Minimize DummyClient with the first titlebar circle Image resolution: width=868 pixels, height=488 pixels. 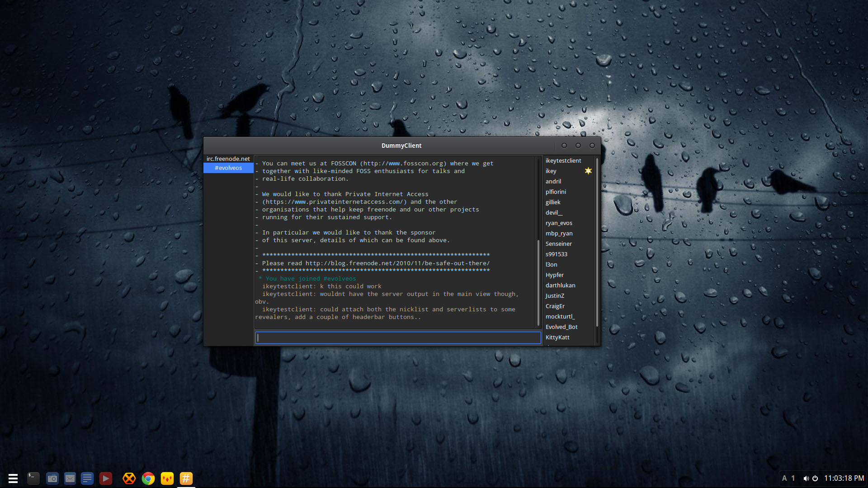tap(564, 145)
